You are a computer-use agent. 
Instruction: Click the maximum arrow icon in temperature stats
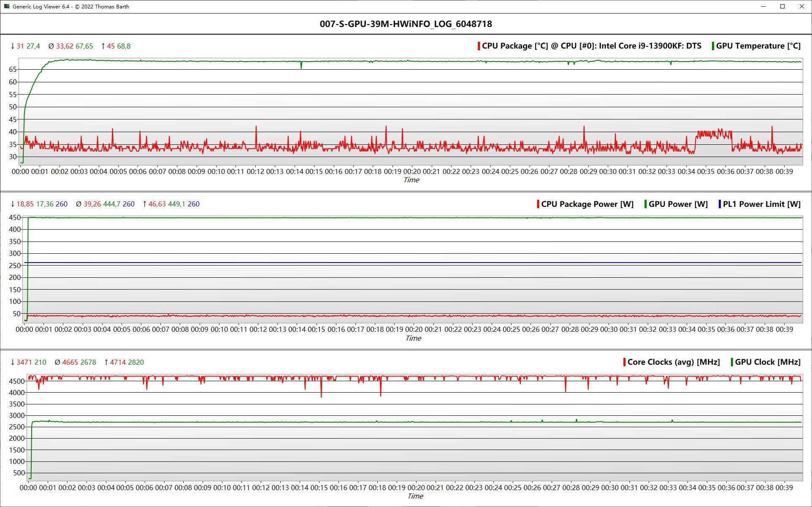tap(103, 46)
